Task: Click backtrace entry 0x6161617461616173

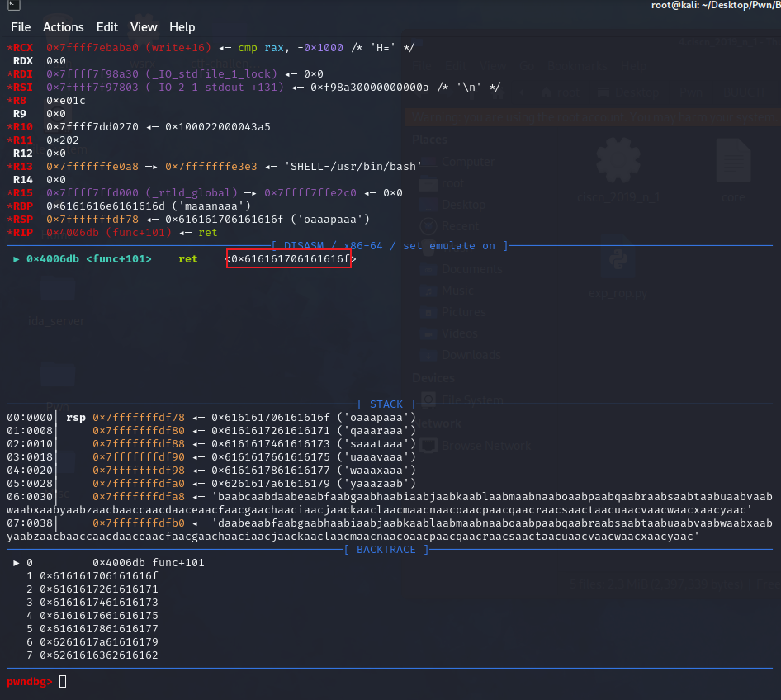Action: pyautogui.click(x=98, y=603)
